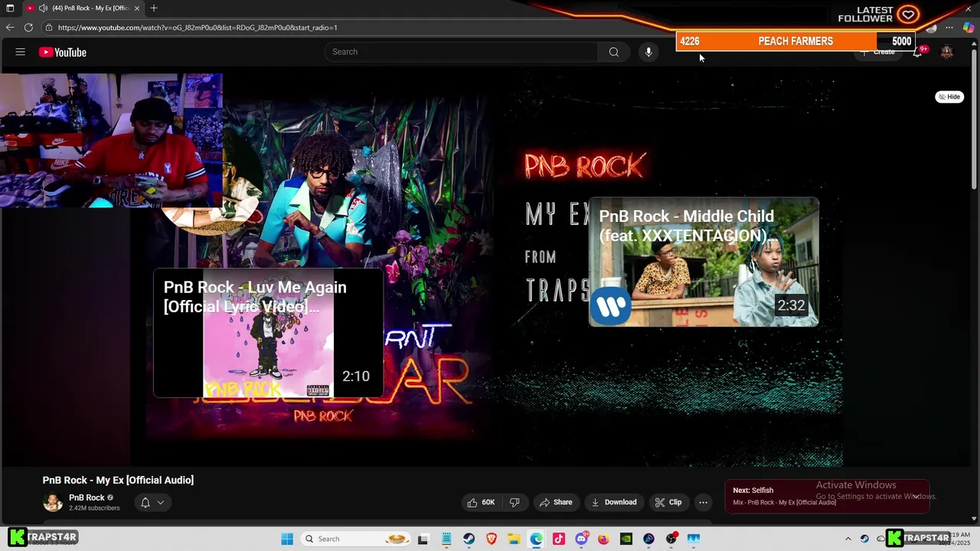
Task: Open browser settings and more menu
Action: coord(949,28)
